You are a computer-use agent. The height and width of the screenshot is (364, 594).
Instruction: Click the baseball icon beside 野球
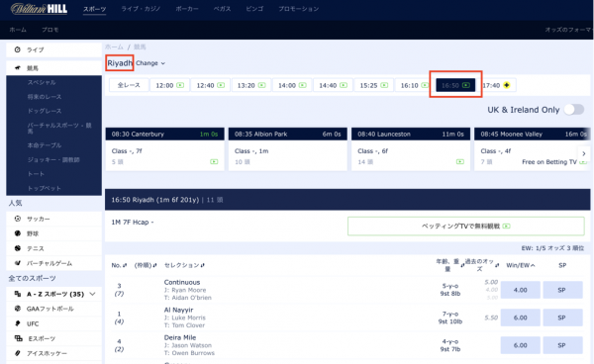tap(18, 233)
